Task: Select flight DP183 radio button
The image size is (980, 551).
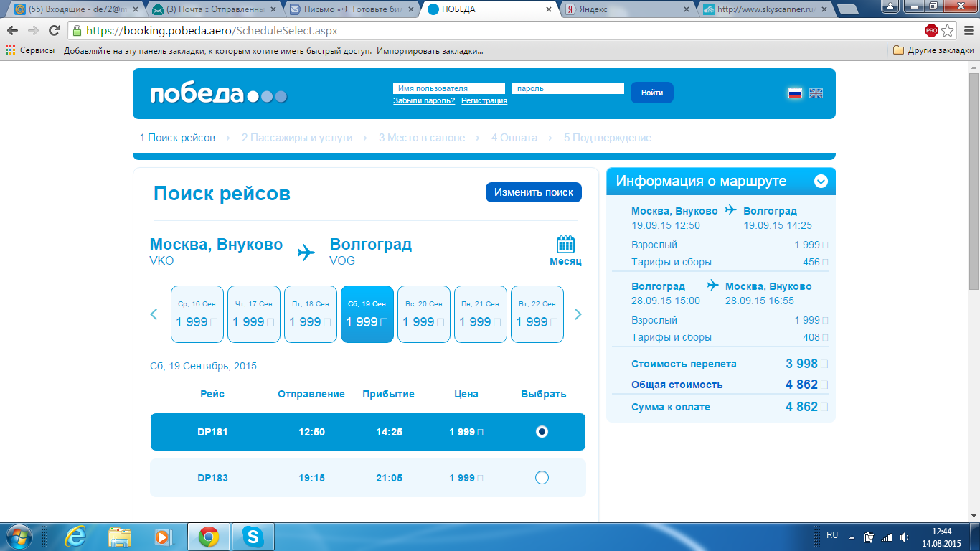Action: 542,478
